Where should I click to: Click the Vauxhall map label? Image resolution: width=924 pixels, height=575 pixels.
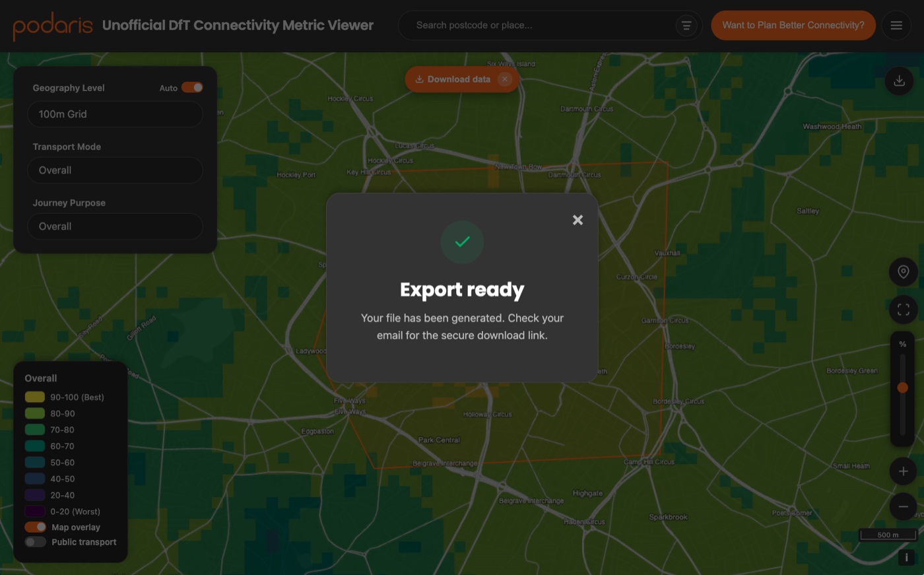click(x=667, y=253)
